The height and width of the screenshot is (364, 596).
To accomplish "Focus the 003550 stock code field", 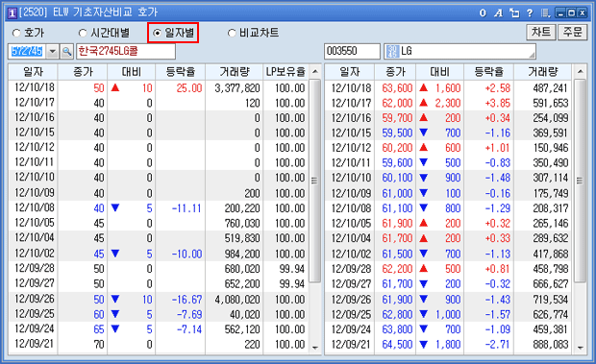I will 352,51.
